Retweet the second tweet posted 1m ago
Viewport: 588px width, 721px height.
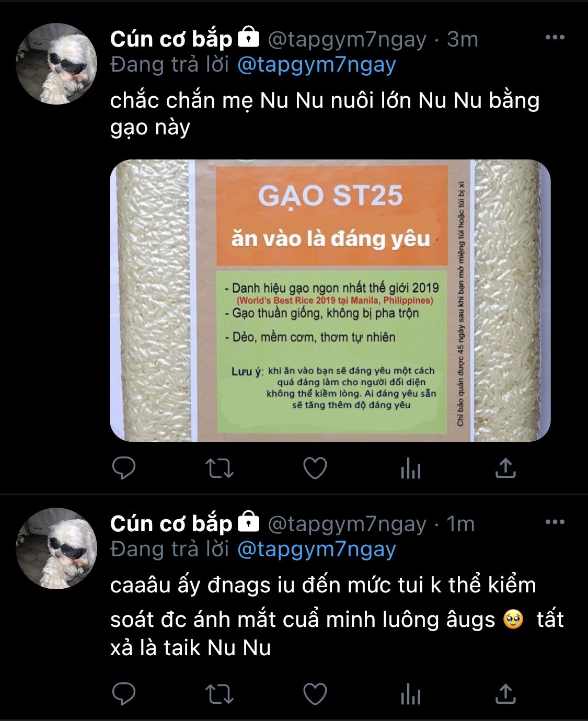tap(219, 694)
